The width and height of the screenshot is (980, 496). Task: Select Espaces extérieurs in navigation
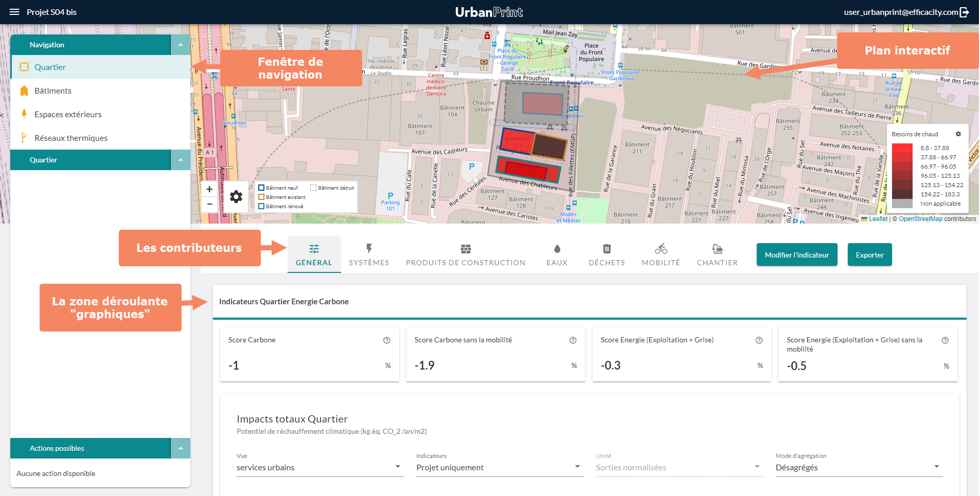[x=100, y=114]
